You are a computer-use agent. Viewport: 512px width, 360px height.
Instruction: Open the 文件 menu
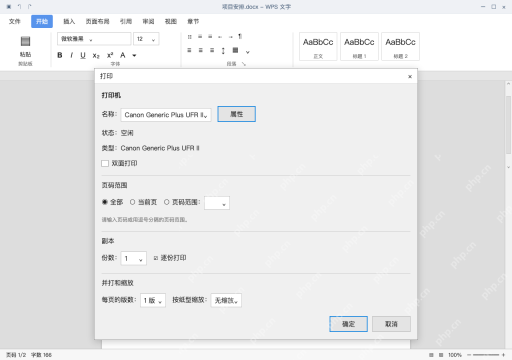tap(15, 22)
